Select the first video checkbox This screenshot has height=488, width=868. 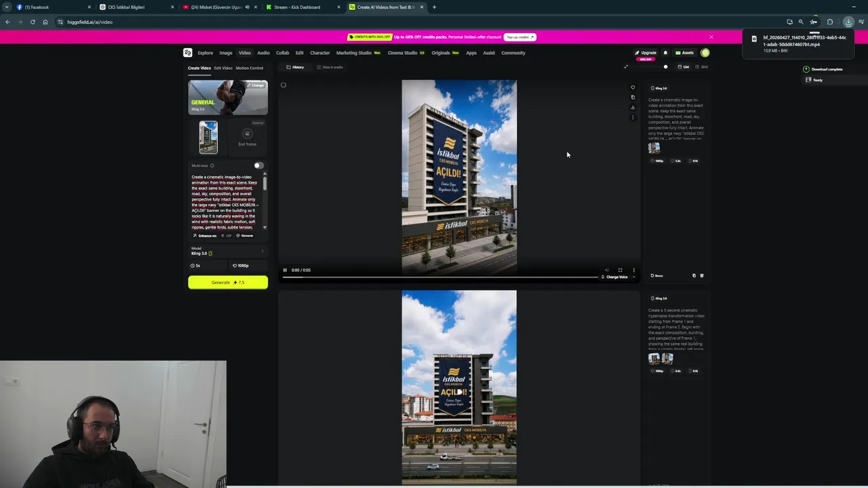coord(283,85)
